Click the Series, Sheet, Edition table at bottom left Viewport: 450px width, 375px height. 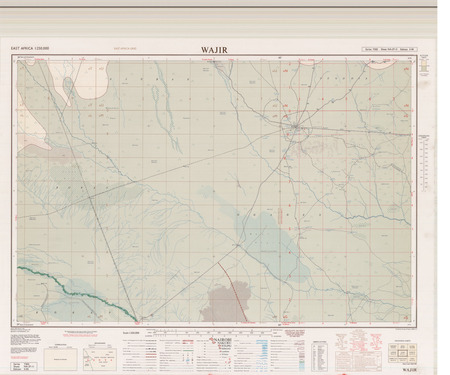(x=24, y=366)
